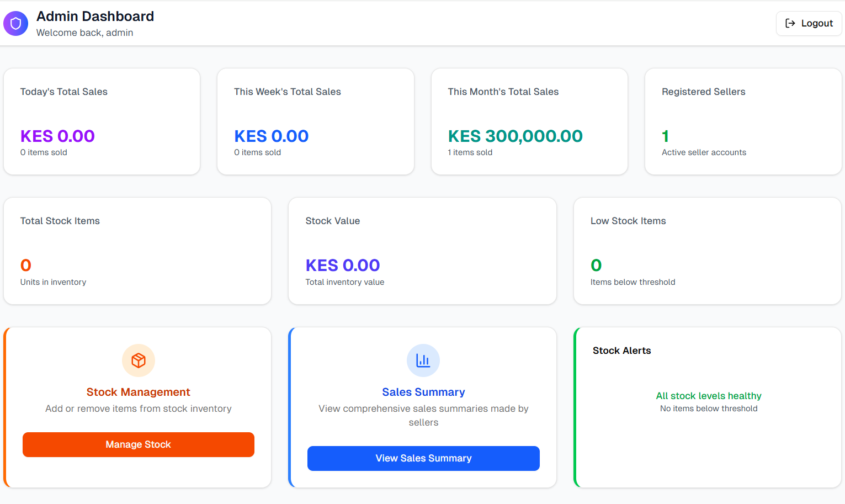Image resolution: width=845 pixels, height=504 pixels.
Task: Open the Registered Sellers card
Action: click(x=742, y=121)
